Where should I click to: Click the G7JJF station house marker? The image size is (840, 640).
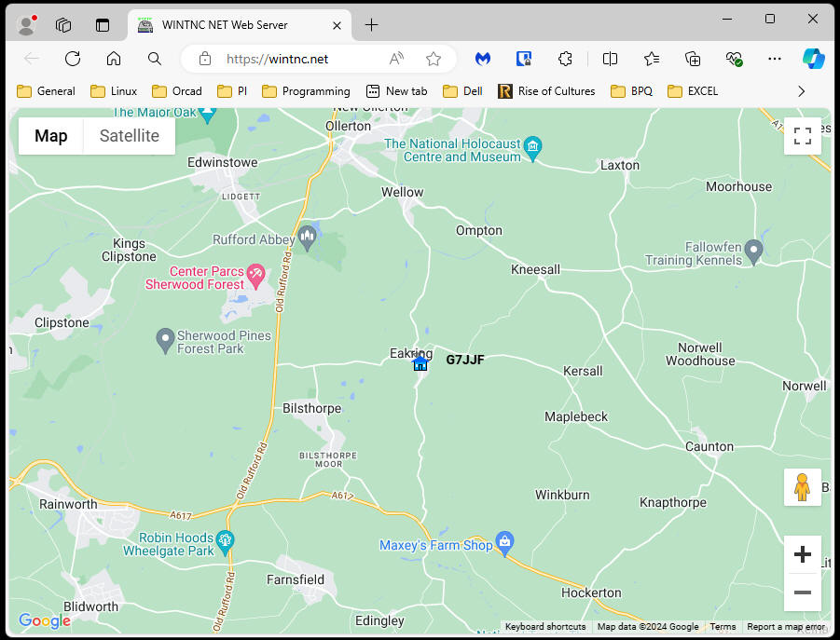[420, 363]
